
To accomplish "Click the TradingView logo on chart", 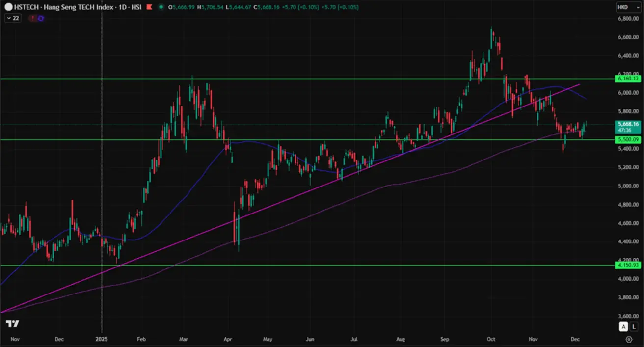I will coord(12,324).
